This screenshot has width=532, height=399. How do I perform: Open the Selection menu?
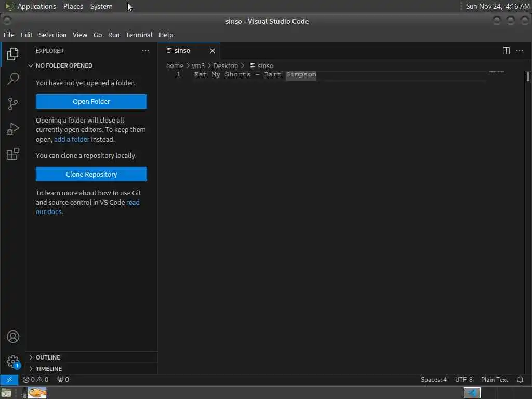[x=52, y=35]
